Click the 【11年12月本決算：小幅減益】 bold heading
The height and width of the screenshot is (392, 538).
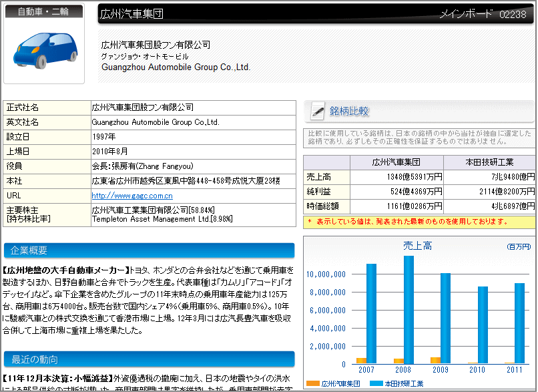(x=58, y=379)
